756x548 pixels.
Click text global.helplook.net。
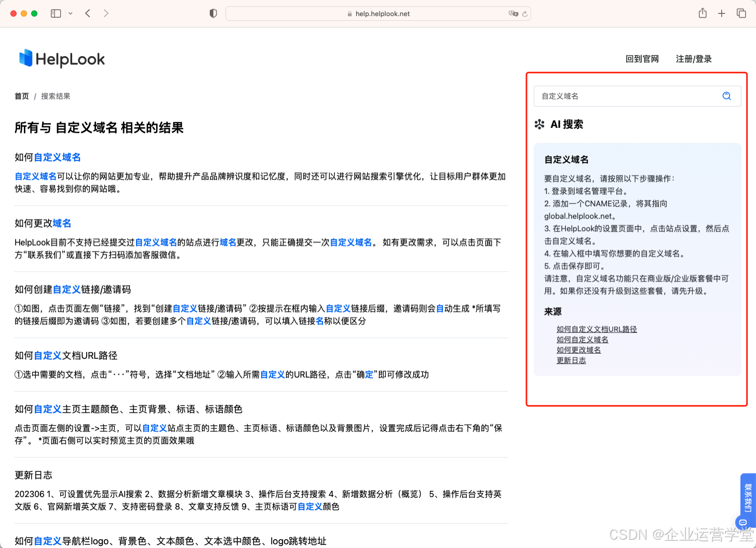click(580, 216)
